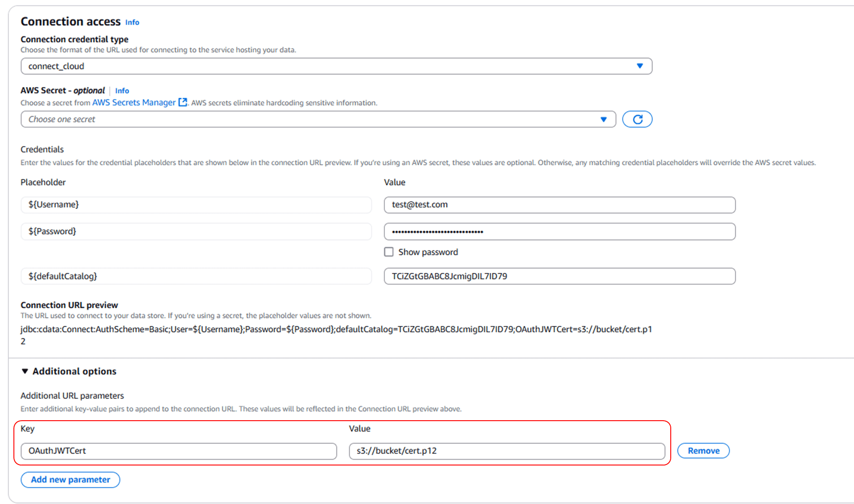Click Info beside AWS Secret optional label
The image size is (854, 504).
122,90
